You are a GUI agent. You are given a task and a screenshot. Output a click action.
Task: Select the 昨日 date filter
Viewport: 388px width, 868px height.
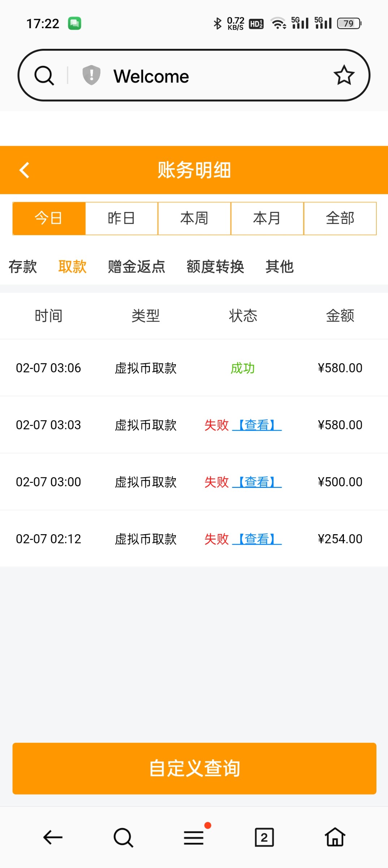tap(121, 218)
